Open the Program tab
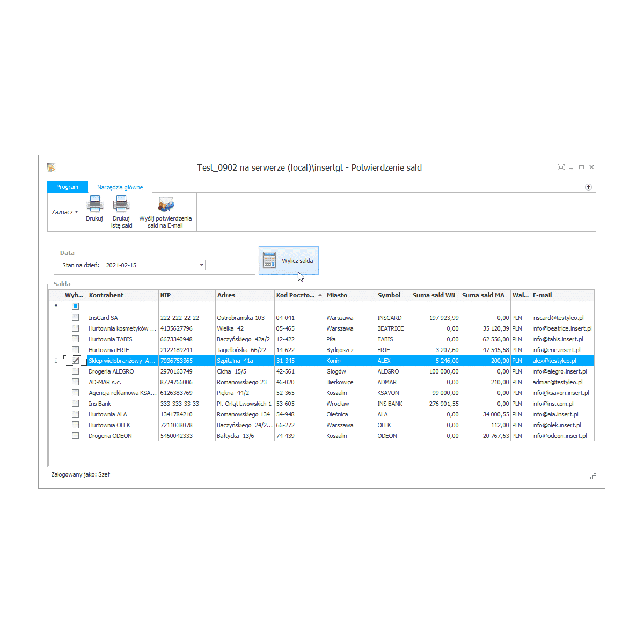Image resolution: width=644 pixels, height=644 pixels. coord(68,187)
